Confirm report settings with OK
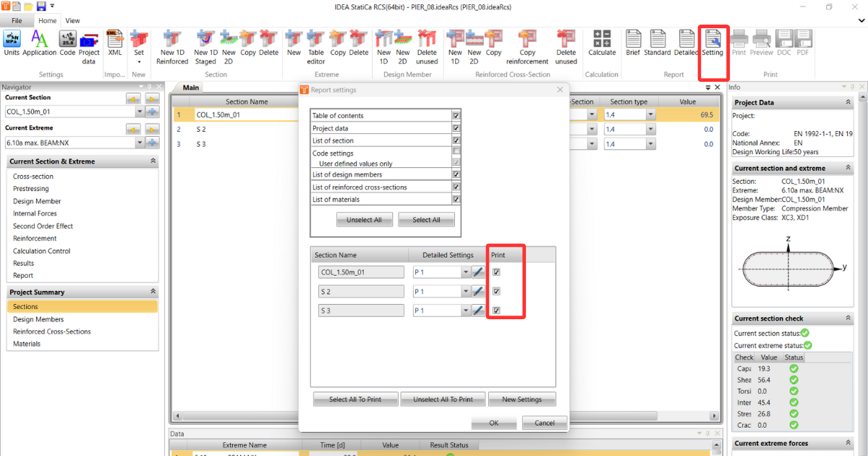Screen dimensions: 868x456 pyautogui.click(x=494, y=423)
